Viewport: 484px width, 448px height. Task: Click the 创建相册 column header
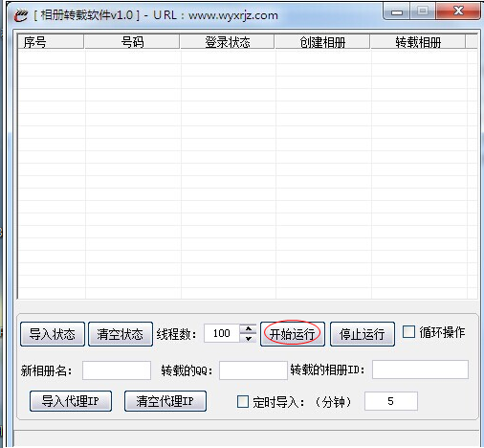pos(322,42)
